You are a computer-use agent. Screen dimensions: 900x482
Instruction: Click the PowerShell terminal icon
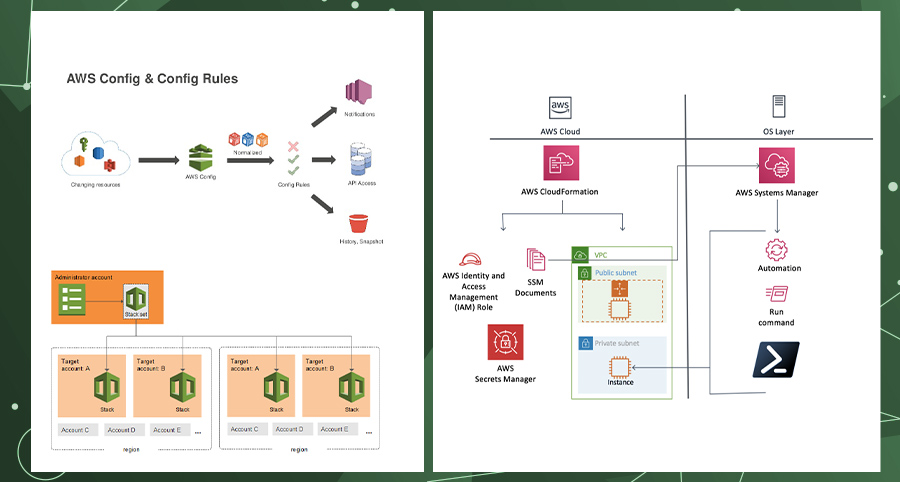(x=776, y=358)
